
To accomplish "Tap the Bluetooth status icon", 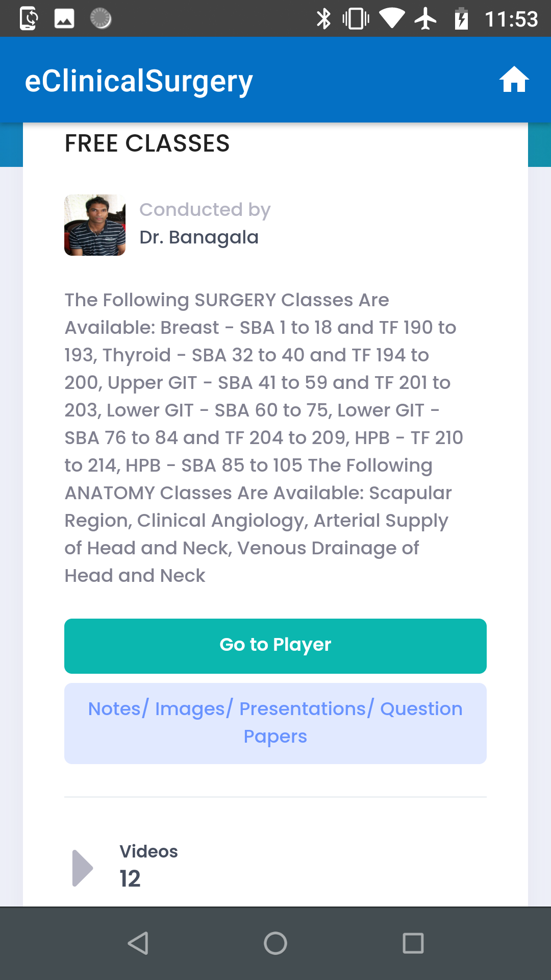I will [x=323, y=19].
